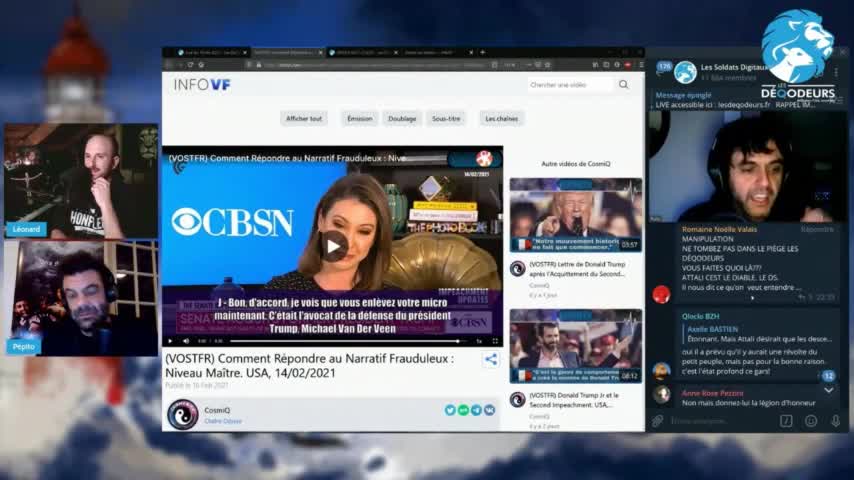Viewport: 854px width, 480px height.
Task: Open bot commands slash icon in Telegram
Action: [x=786, y=421]
